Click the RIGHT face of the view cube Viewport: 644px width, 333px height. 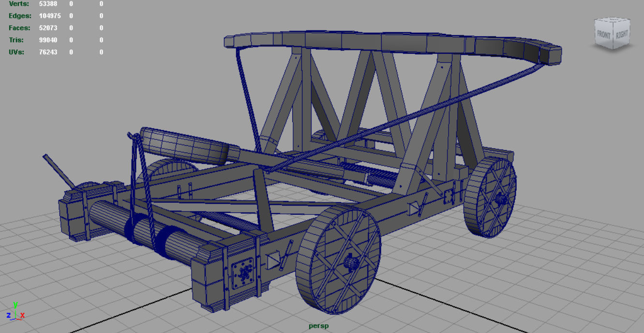(x=621, y=34)
